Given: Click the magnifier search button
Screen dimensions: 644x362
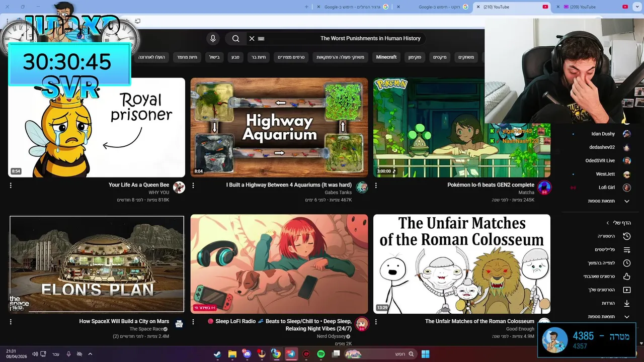Looking at the screenshot, I should click(x=235, y=38).
